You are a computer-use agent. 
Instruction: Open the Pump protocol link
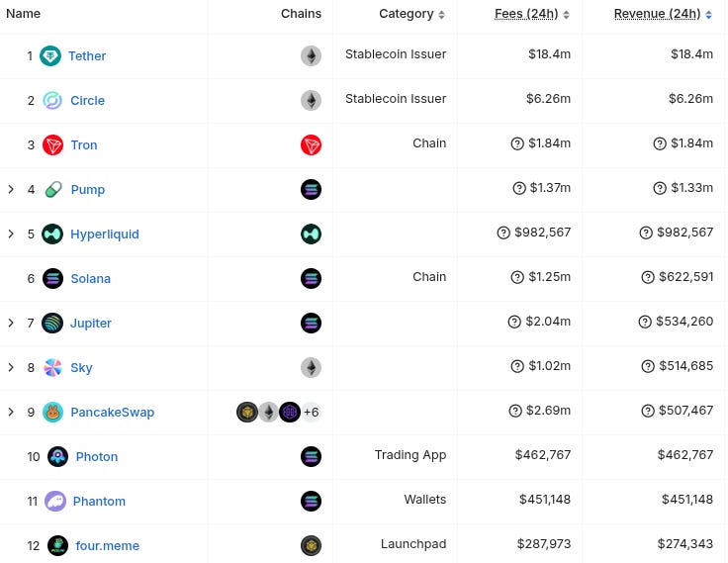coord(88,190)
